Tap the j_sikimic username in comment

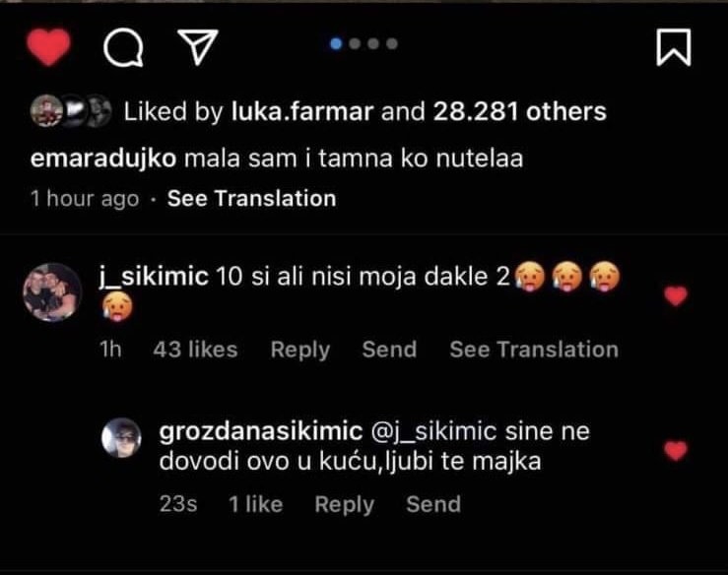pos(154,278)
